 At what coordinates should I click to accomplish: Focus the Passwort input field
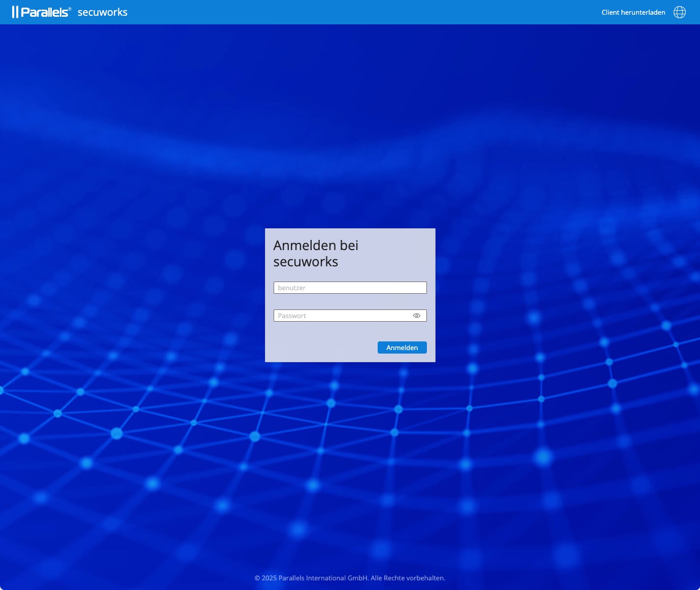tap(343, 316)
